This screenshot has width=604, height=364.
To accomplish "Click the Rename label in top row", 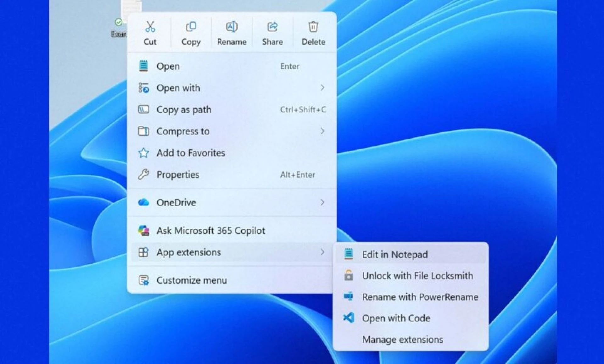I will [232, 42].
